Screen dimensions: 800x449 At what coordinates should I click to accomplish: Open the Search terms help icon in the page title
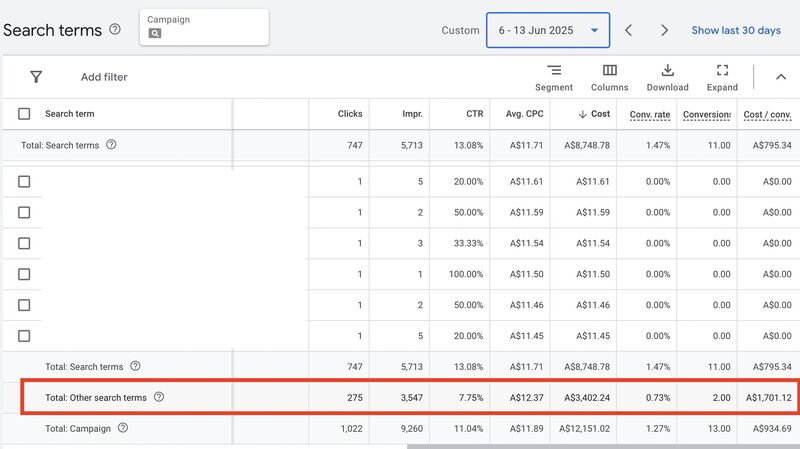(x=115, y=29)
